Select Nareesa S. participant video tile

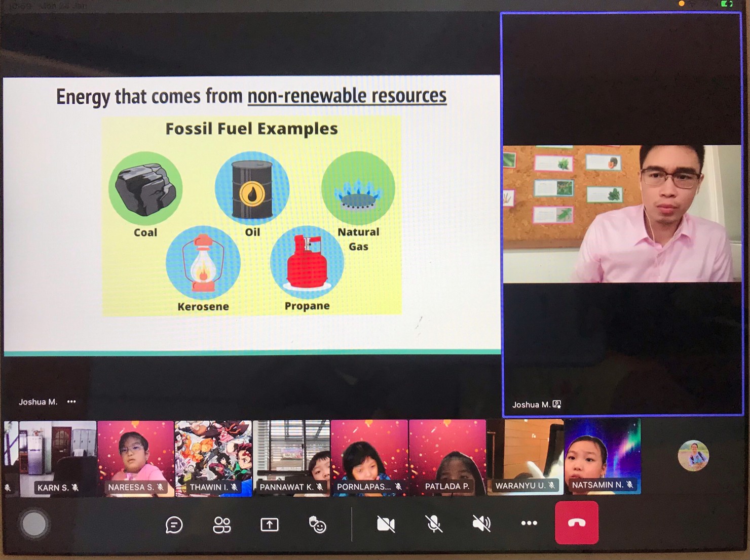coord(135,458)
